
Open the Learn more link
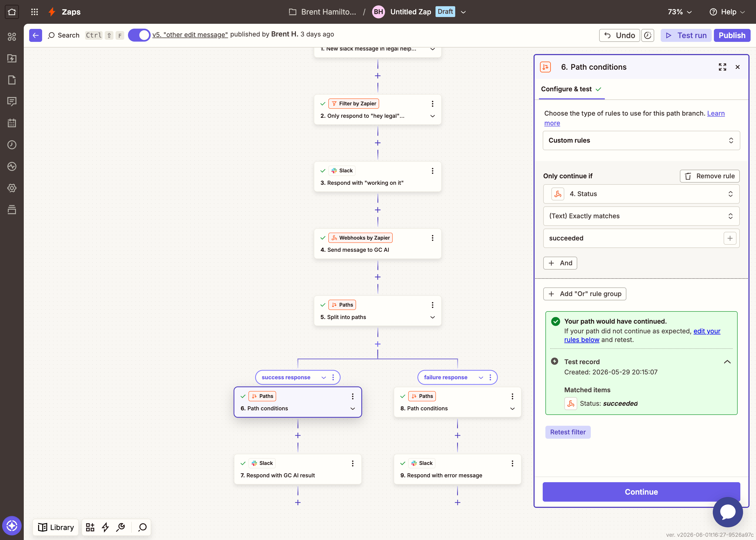coord(716,113)
